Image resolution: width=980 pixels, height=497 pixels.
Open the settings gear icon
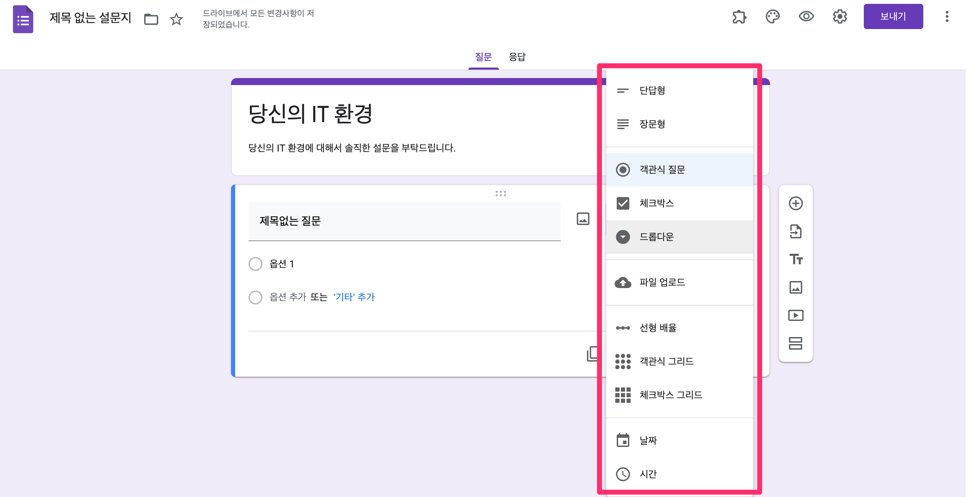pyautogui.click(x=839, y=17)
